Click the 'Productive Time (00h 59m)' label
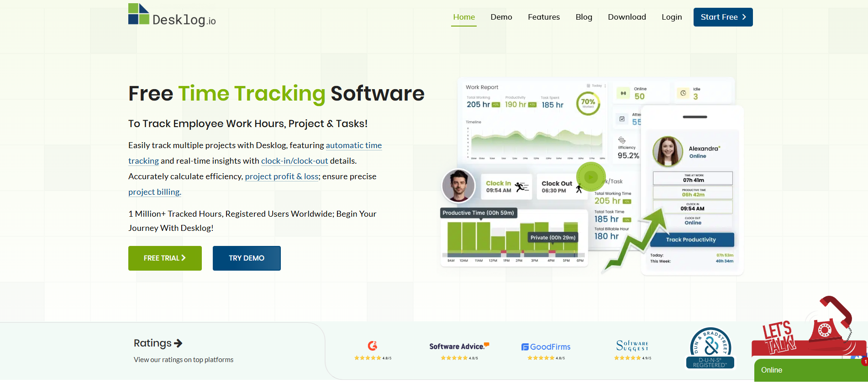Image resolution: width=868 pixels, height=384 pixels. coord(478,213)
